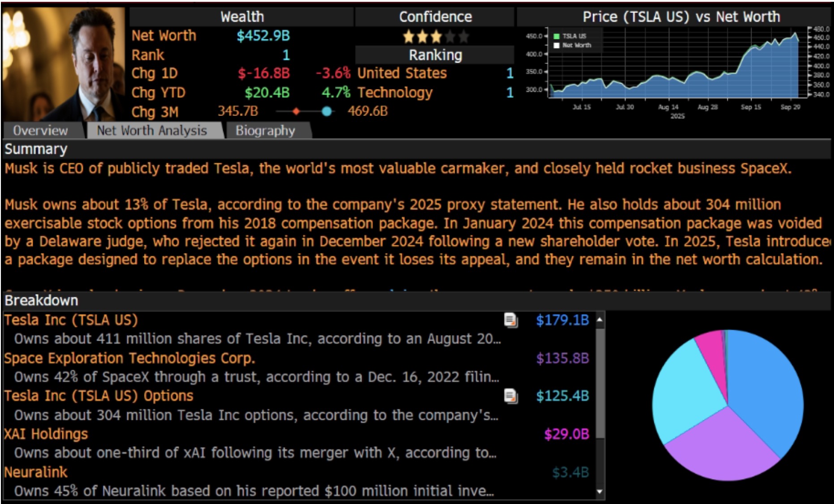Click the Confidence star rating
This screenshot has width=834, height=504.
click(435, 36)
